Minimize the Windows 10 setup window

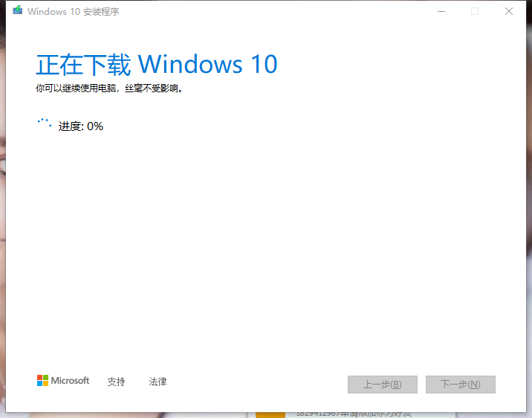click(x=441, y=12)
